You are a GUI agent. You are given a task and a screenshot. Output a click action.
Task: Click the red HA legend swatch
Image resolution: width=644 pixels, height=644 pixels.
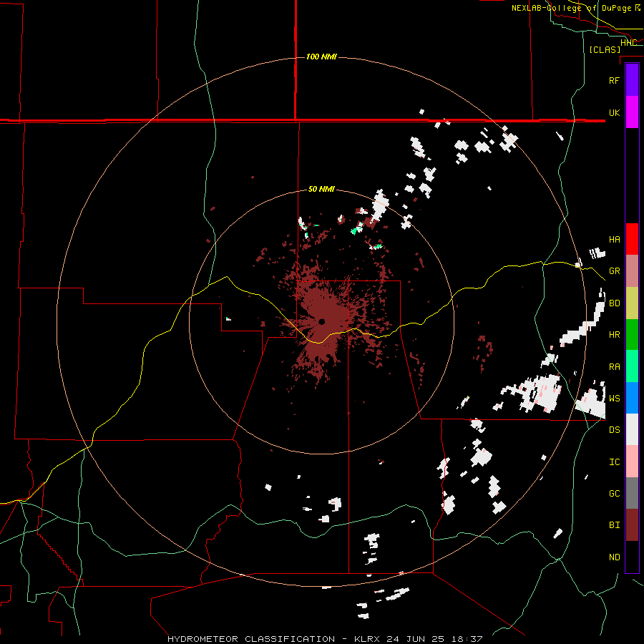[x=632, y=239]
